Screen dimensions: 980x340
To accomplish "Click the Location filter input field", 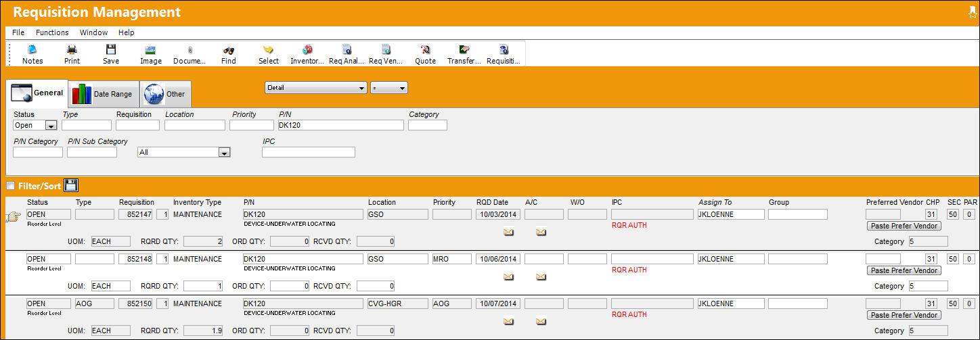I will coord(195,125).
